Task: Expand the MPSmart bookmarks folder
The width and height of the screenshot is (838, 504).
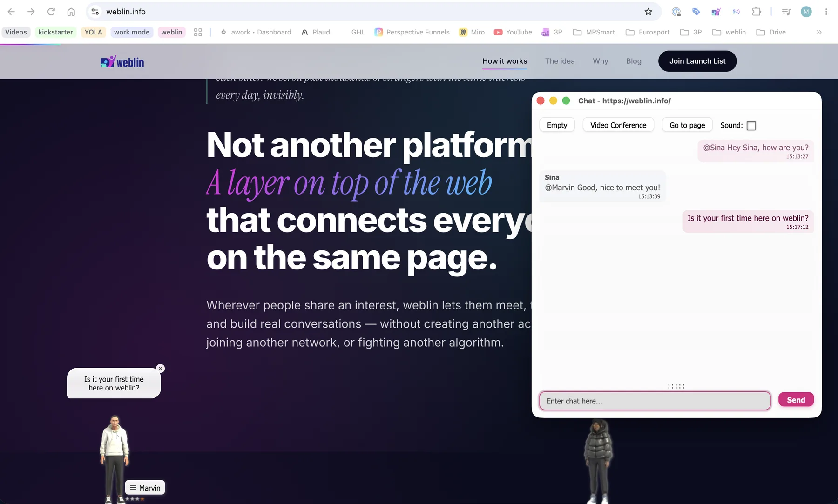Action: pyautogui.click(x=594, y=32)
